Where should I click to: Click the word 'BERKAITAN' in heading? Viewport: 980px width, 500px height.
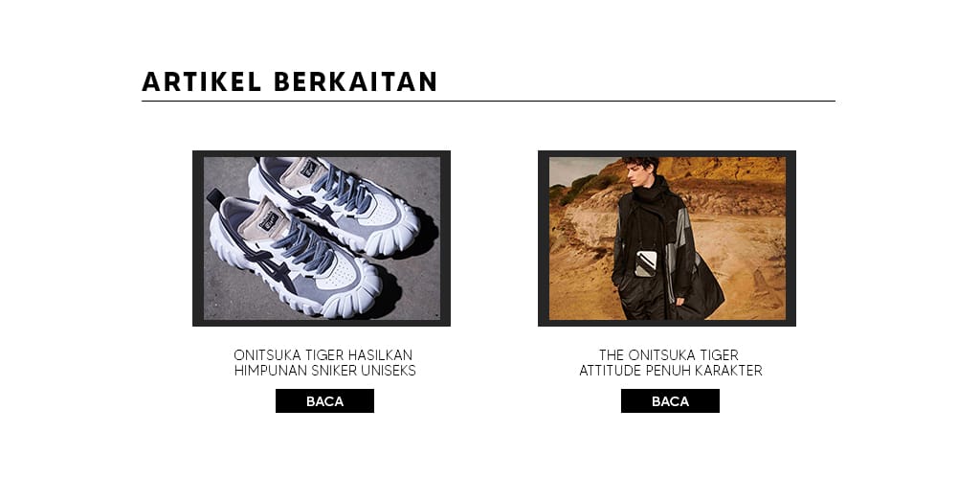pos(355,82)
